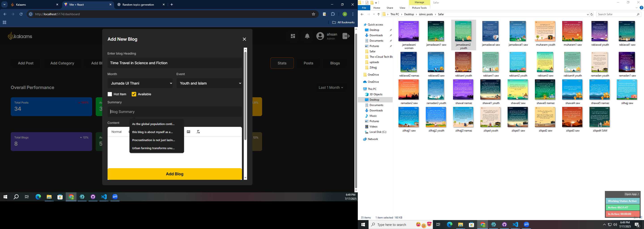Open the Chrome apps grid shortcut

pyautogui.click(x=4, y=23)
